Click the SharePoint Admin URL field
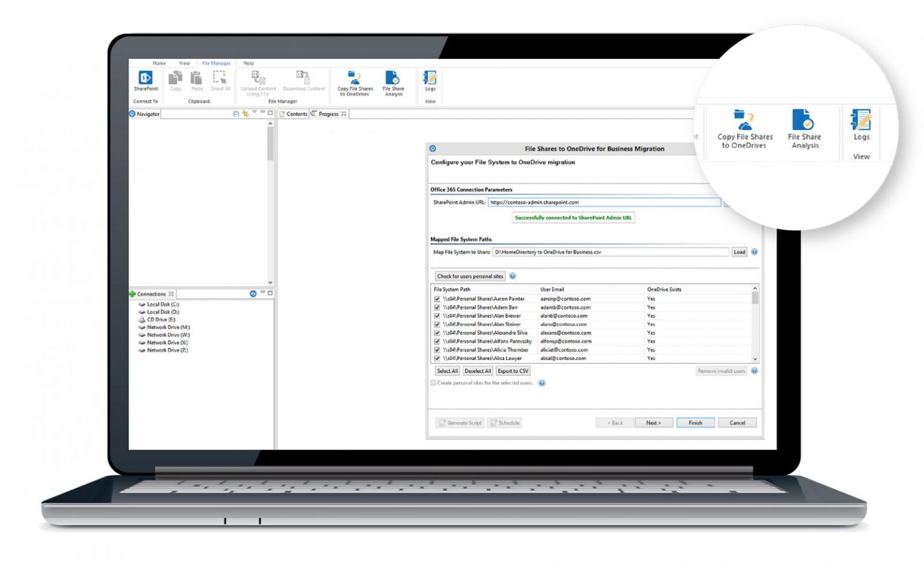Image resolution: width=924 pixels, height=562 pixels. point(604,203)
